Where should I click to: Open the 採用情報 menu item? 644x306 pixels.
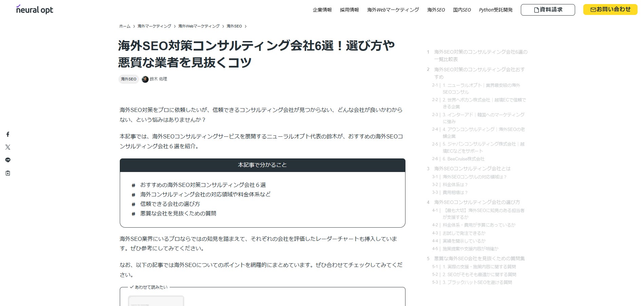tap(349, 10)
